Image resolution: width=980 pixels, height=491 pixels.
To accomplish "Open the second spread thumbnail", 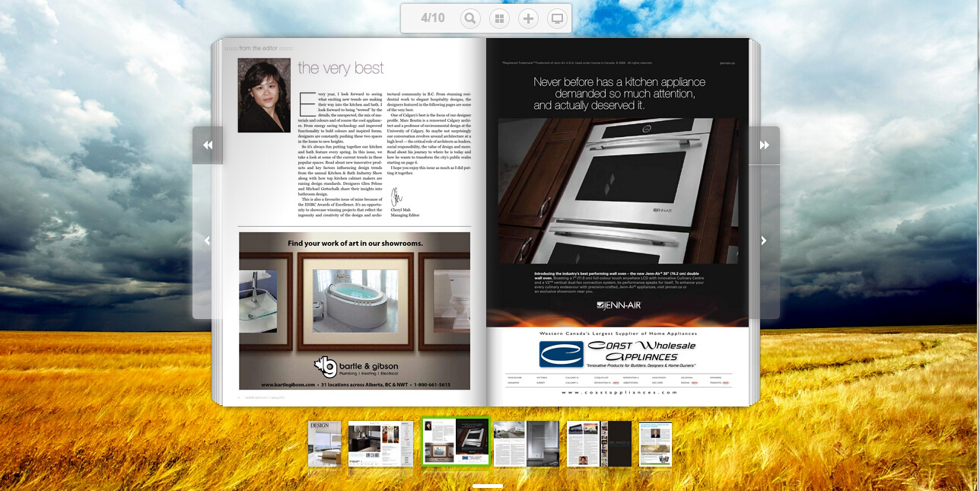I will (x=380, y=444).
